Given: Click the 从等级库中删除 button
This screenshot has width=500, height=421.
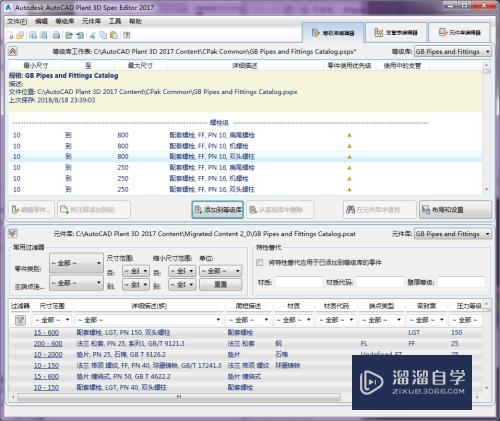Looking at the screenshot, I should (x=280, y=210).
